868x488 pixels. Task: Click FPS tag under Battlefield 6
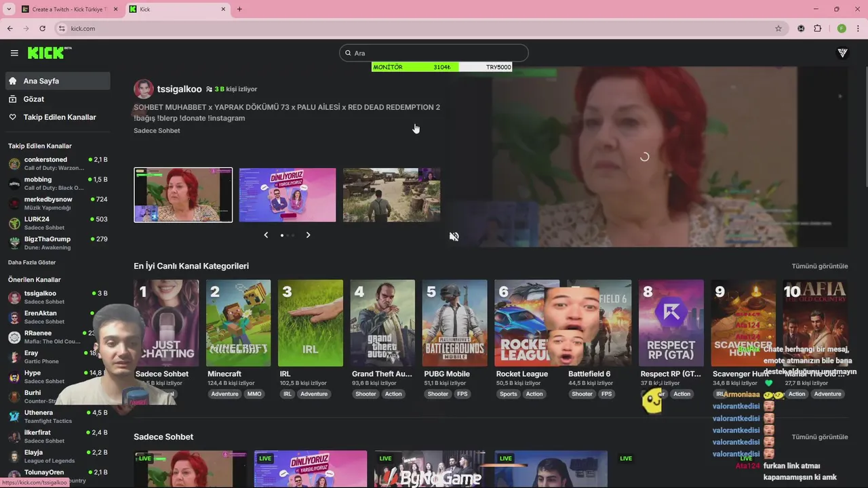606,394
